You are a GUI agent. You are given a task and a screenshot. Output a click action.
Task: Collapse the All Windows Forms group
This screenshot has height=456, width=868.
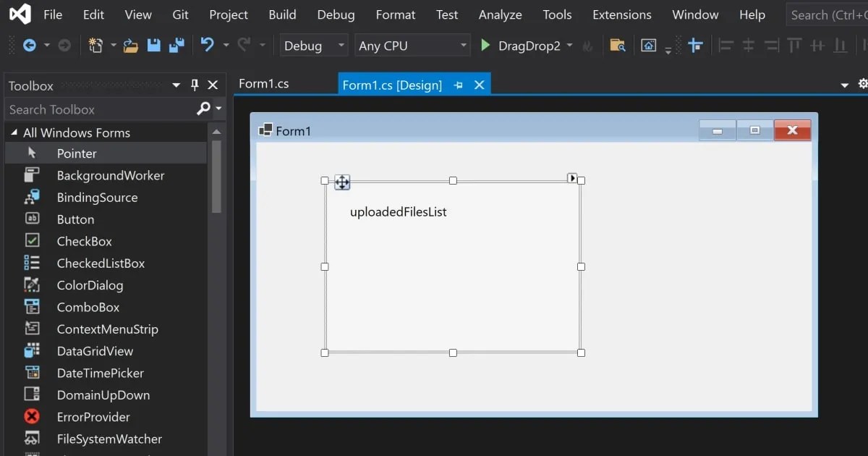click(12, 132)
